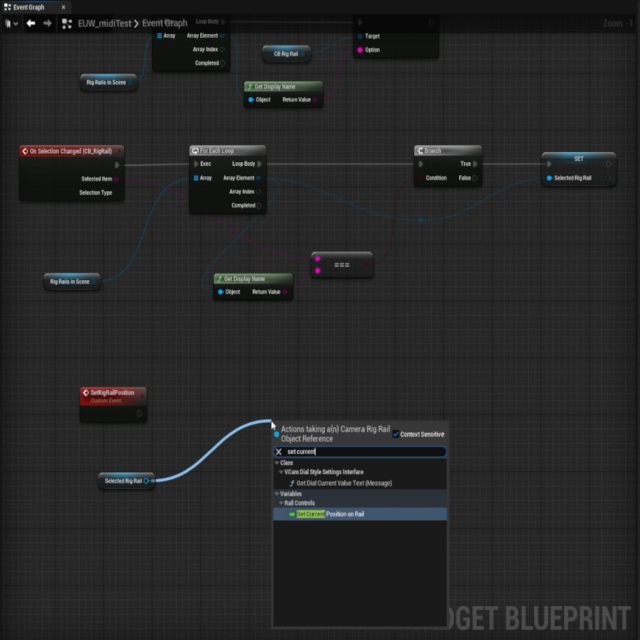Click the top magenta input pin of equals node
This screenshot has height=640, width=640.
tap(318, 259)
